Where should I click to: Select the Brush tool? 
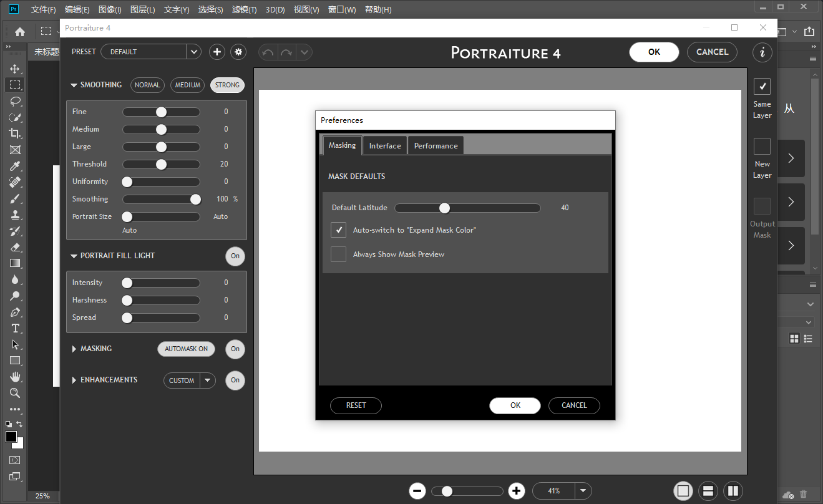tap(15, 198)
